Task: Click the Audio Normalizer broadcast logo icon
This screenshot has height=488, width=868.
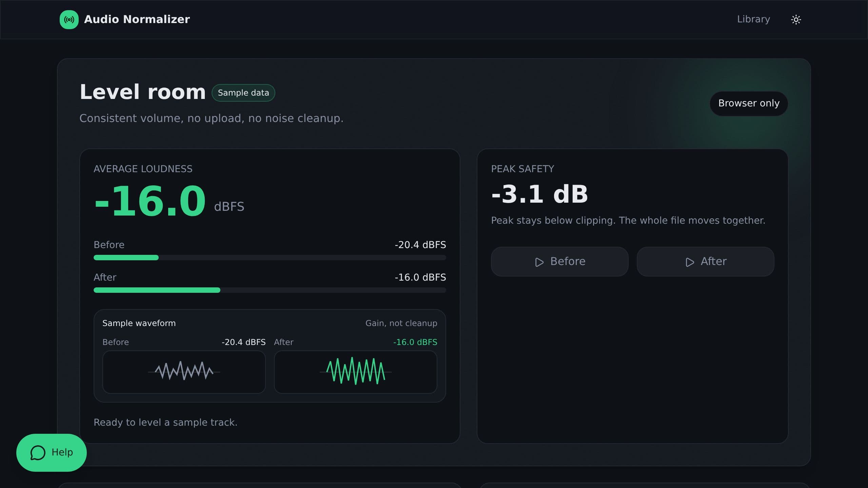Action: [69, 19]
